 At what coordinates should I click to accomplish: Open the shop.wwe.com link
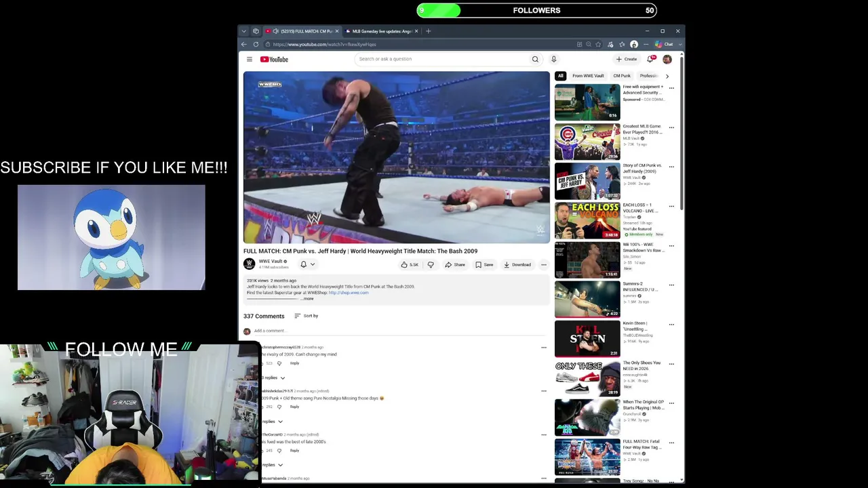click(349, 293)
